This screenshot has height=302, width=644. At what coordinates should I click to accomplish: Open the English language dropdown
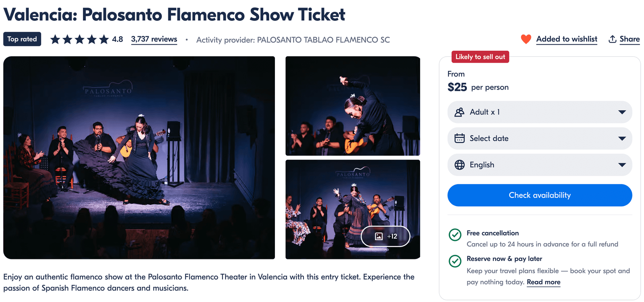pos(539,165)
